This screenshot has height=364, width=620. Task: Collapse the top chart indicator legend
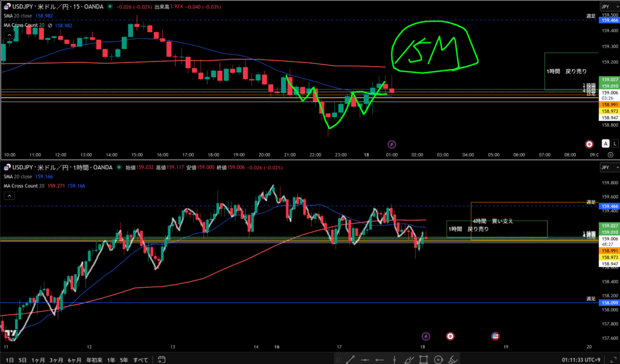click(9, 36)
